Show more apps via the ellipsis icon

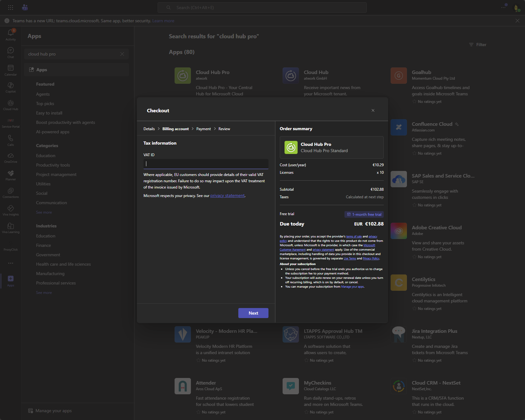pos(11,263)
